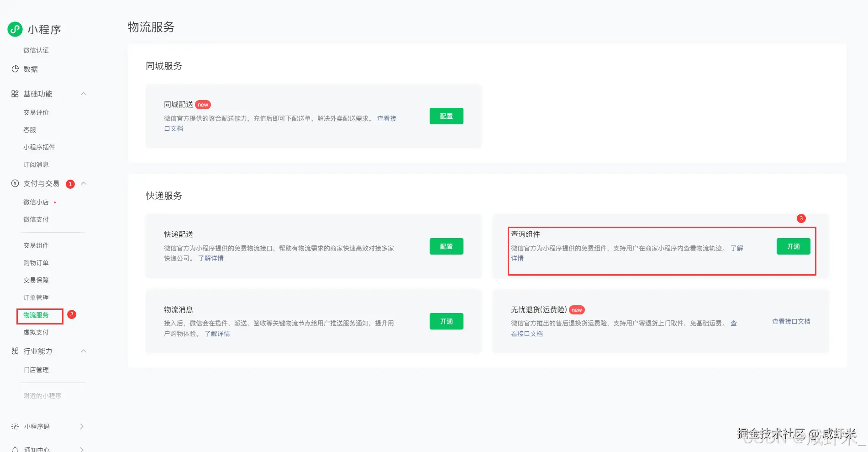Click the 物流消息 card title
The height and width of the screenshot is (452, 868).
[x=179, y=309]
